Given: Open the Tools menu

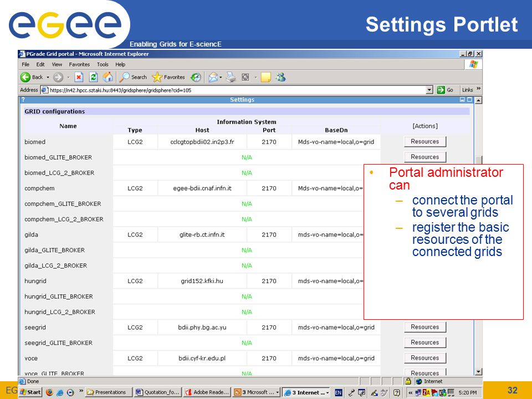Looking at the screenshot, I should click(x=103, y=64).
